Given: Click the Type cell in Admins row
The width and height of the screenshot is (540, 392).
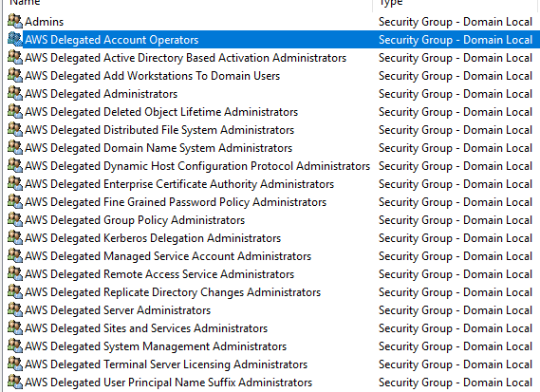Looking at the screenshot, I should click(456, 22).
